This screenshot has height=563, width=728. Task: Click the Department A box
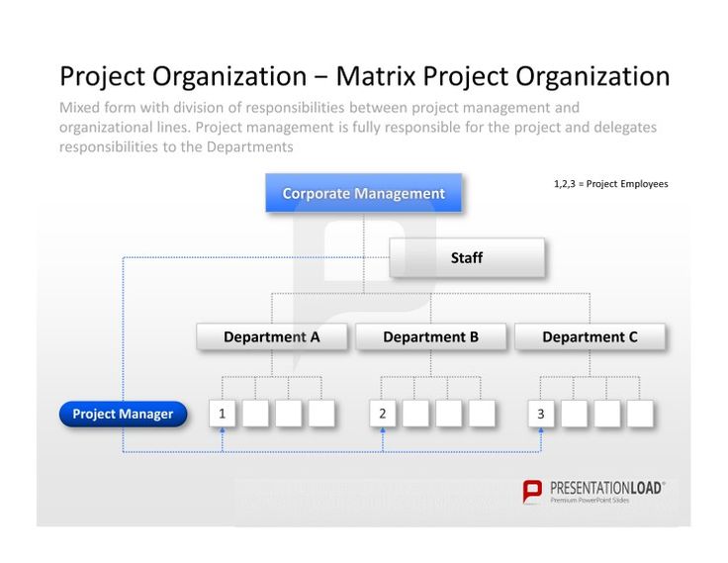coord(272,336)
